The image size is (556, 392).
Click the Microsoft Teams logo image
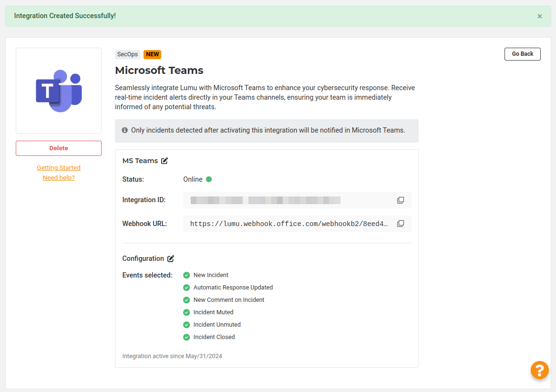(59, 91)
